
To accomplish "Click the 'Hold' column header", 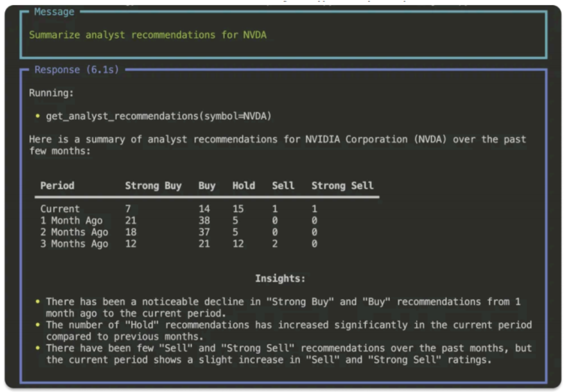I will click(x=244, y=186).
